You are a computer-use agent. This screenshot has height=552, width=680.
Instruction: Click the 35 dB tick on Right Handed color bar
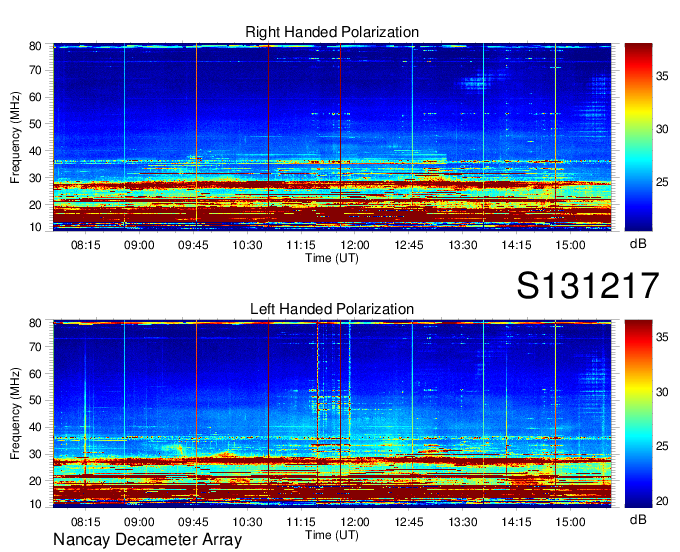[x=662, y=76]
